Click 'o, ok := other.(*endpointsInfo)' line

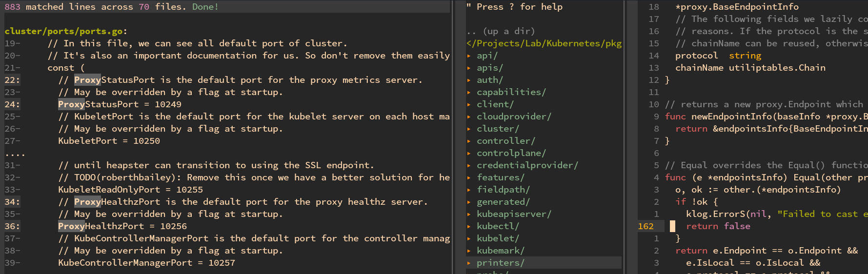click(x=758, y=190)
